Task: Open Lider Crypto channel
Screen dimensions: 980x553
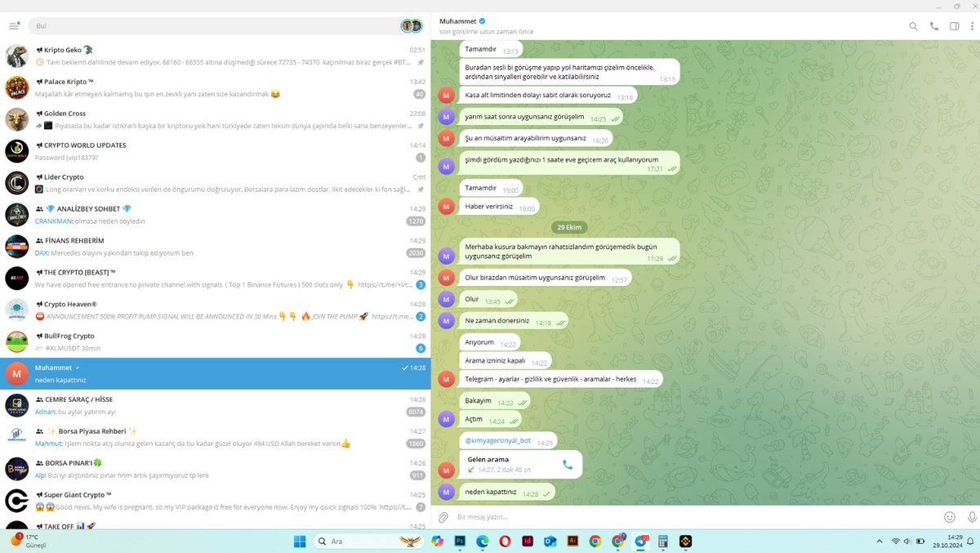Action: [216, 183]
